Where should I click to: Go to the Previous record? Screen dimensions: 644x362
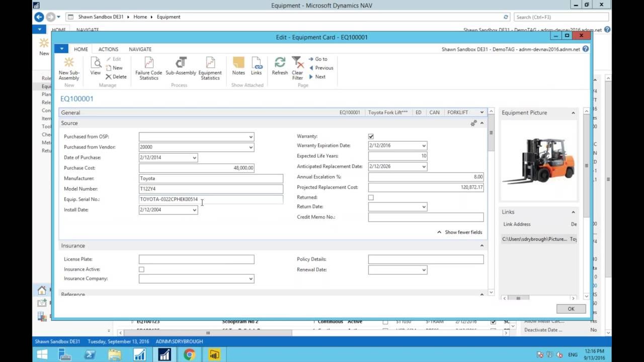(320, 68)
